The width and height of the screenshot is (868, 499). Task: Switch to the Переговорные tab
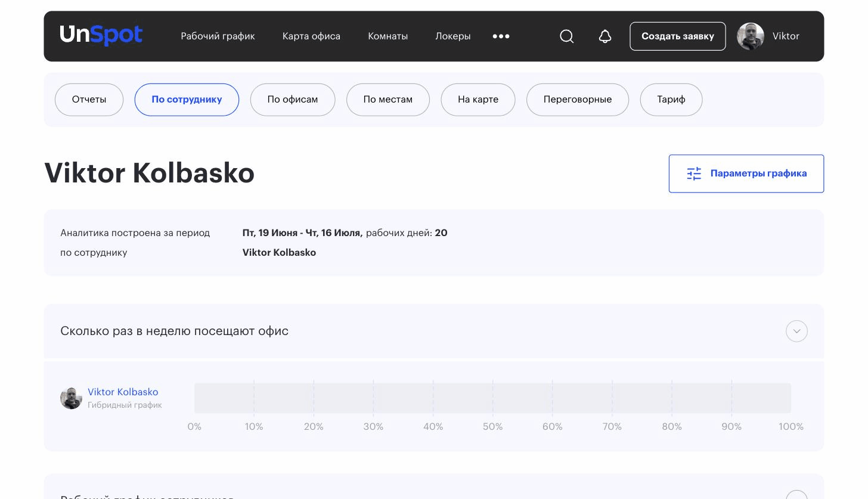click(578, 100)
